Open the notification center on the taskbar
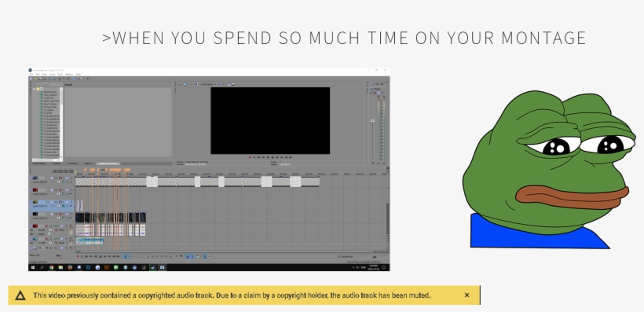 point(384,267)
